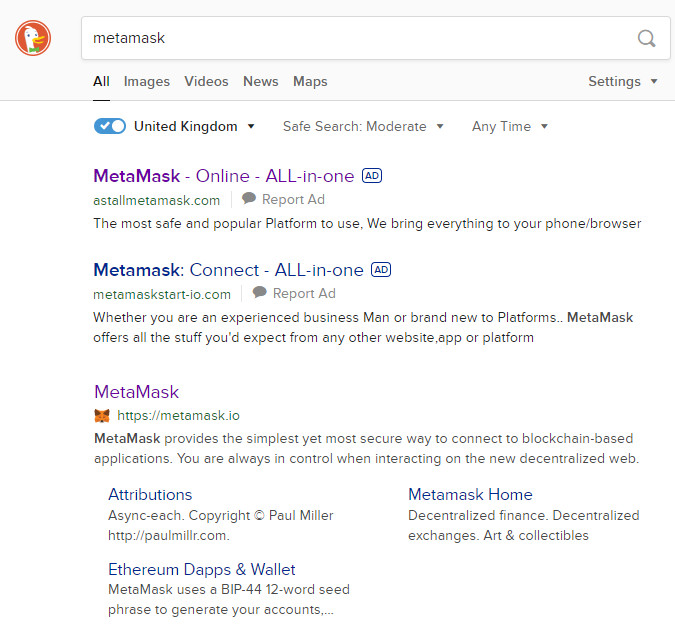Click speech bubble icon beside metamaskstart-io.com

pyautogui.click(x=260, y=293)
